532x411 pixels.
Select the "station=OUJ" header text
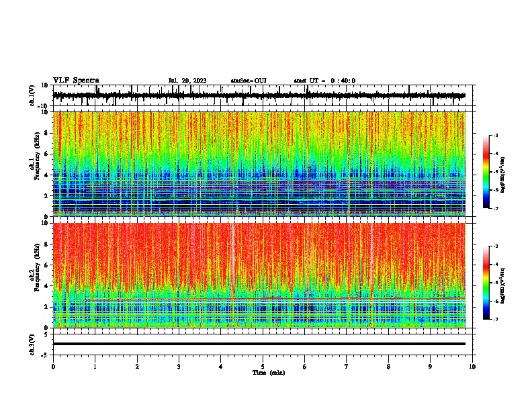click(x=249, y=81)
